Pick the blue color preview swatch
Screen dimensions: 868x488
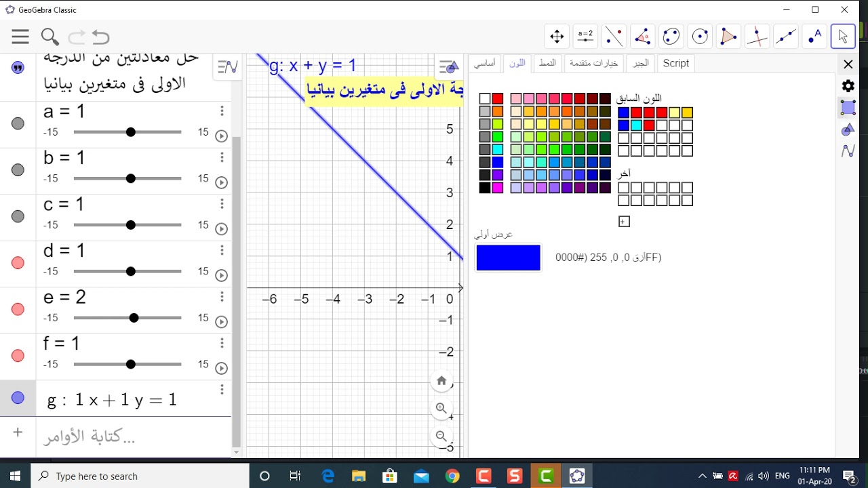509,258
